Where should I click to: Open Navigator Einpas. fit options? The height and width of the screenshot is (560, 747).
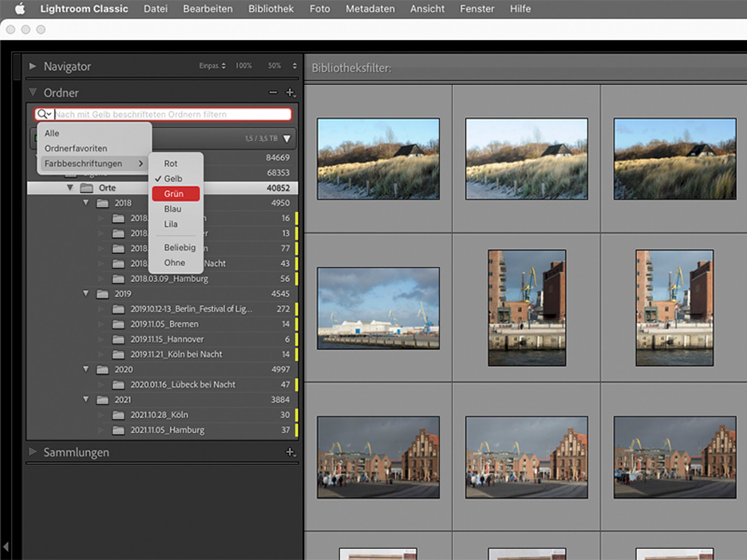click(x=212, y=66)
